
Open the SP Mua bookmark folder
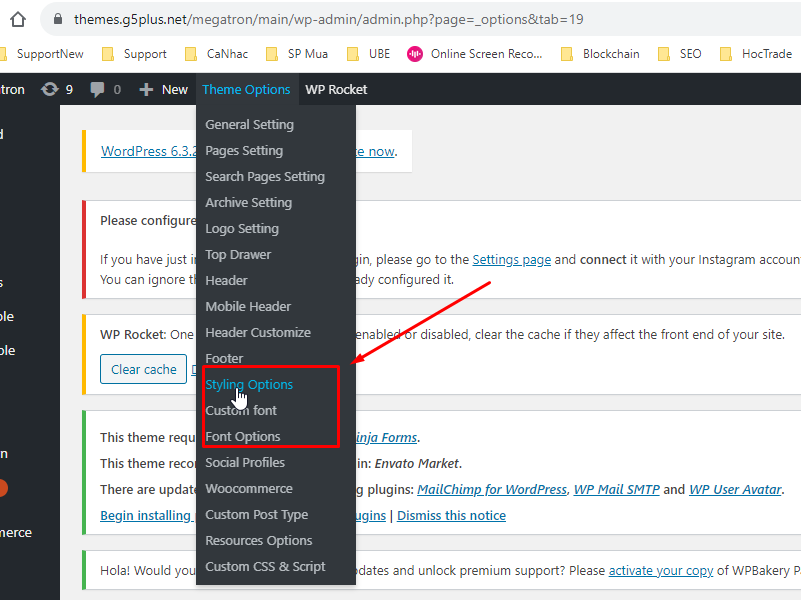(x=297, y=54)
